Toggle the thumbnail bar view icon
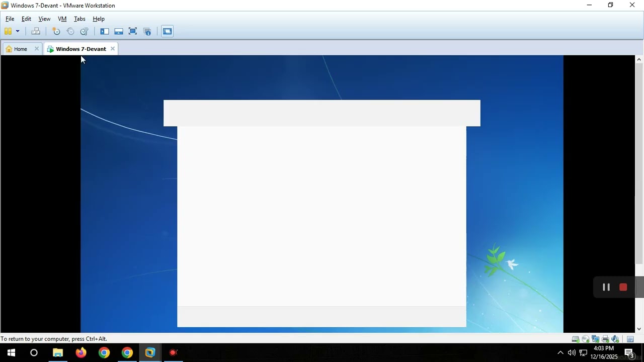This screenshot has height=362, width=644. pos(119,31)
